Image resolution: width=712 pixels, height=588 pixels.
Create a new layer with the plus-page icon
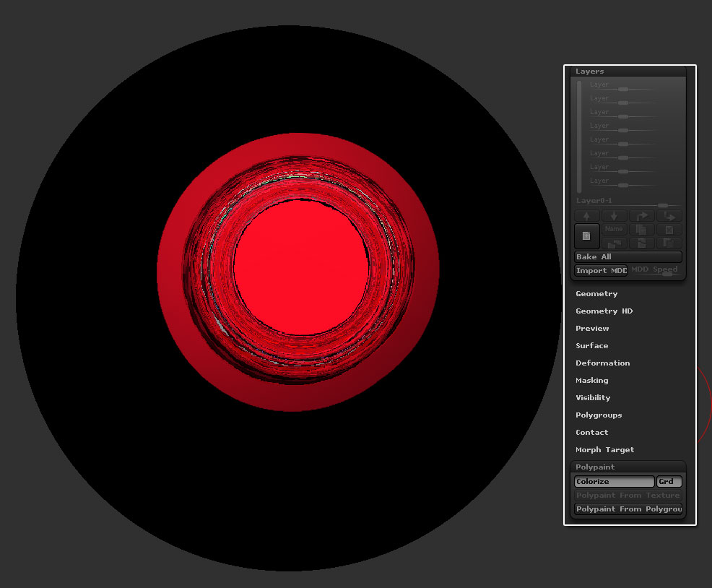pyautogui.click(x=586, y=235)
